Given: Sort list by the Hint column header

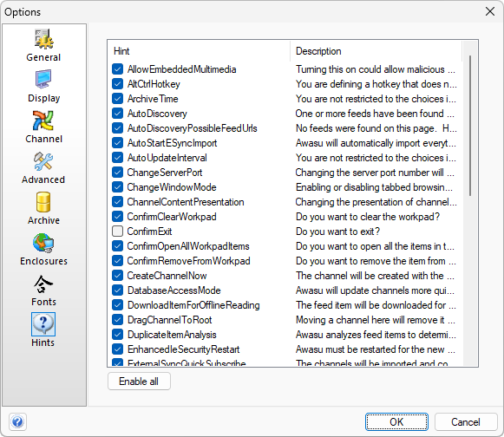Looking at the screenshot, I should tap(199, 51).
